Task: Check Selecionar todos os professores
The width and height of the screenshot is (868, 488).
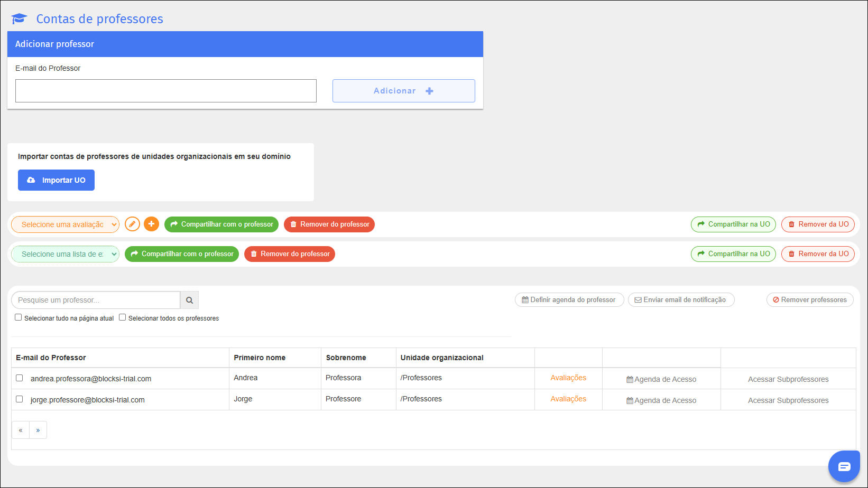Action: (123, 317)
